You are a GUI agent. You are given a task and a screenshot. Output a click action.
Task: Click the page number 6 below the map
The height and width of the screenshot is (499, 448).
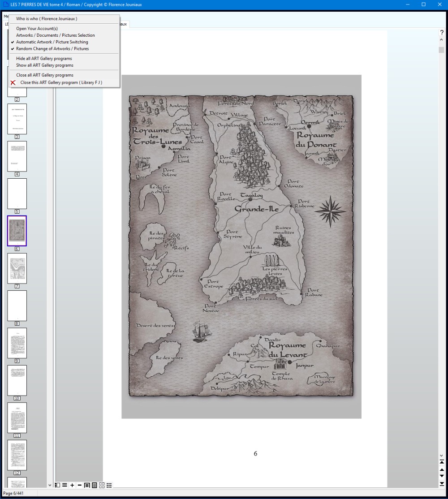pos(255,453)
